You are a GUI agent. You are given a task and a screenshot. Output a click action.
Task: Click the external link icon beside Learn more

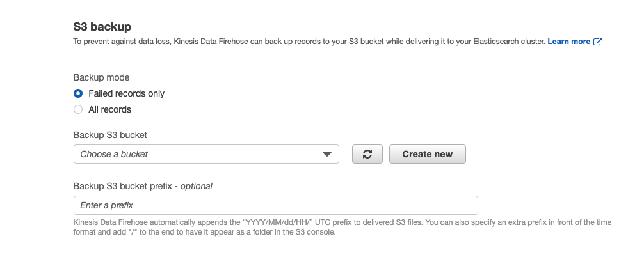598,42
